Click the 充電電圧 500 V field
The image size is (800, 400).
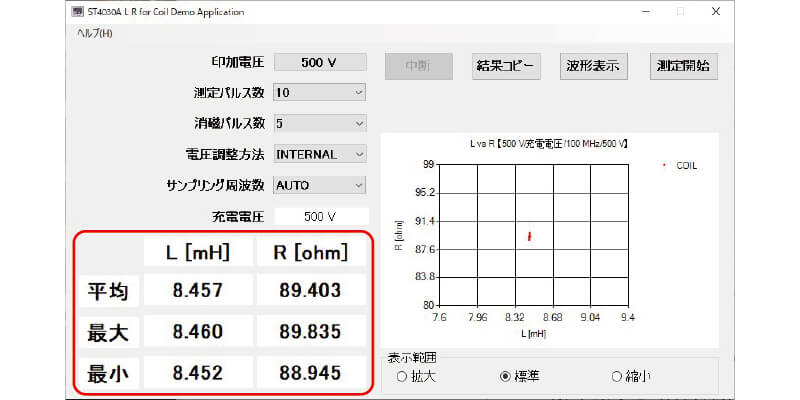[320, 216]
